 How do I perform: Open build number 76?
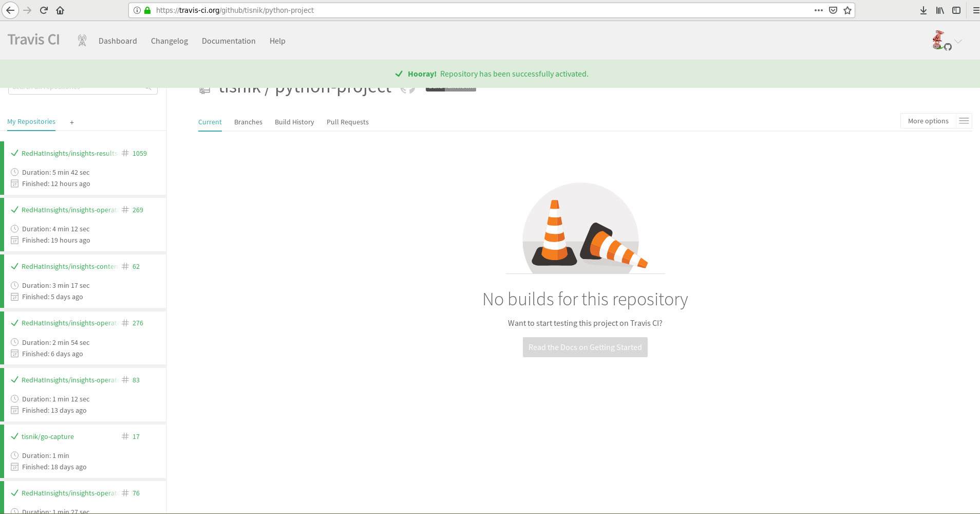[136, 493]
